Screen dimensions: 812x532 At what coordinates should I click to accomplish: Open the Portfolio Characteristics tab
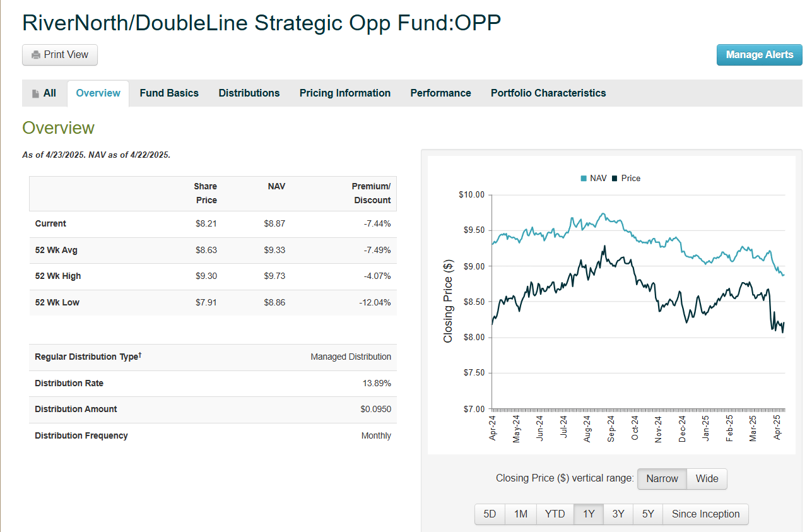(x=548, y=93)
